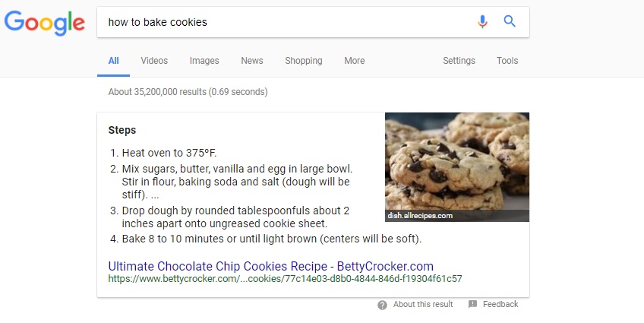This screenshot has width=644, height=323.
Task: Select the All results tab
Action: [113, 60]
